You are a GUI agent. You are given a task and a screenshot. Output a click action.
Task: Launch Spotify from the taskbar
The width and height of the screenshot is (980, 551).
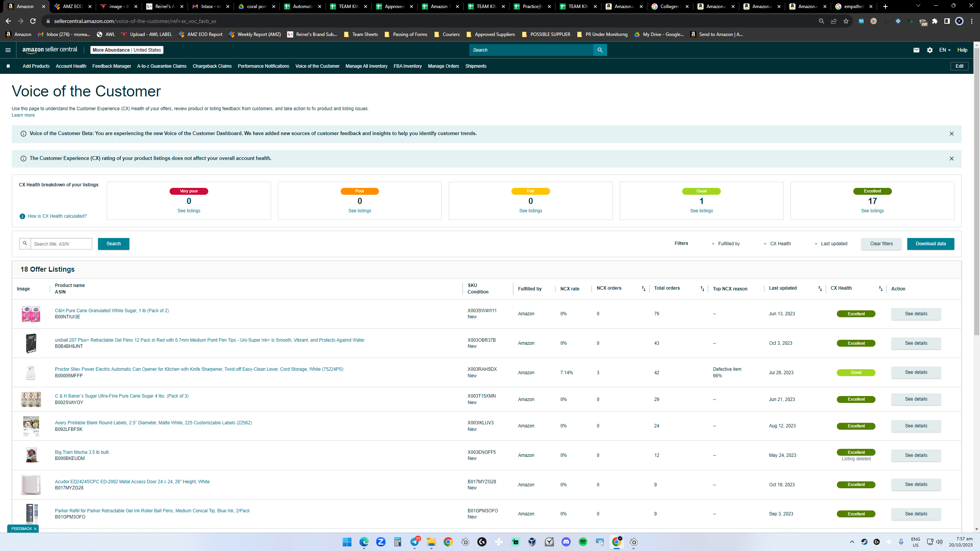click(x=583, y=542)
